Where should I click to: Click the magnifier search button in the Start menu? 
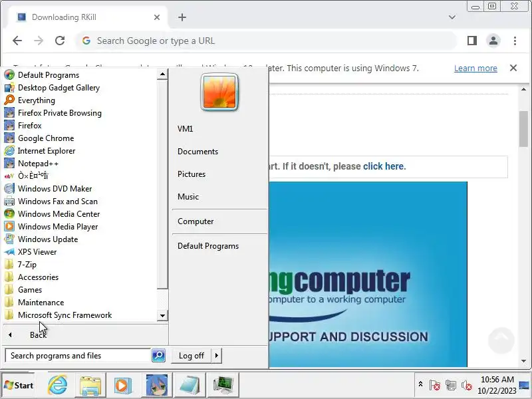[x=158, y=356]
